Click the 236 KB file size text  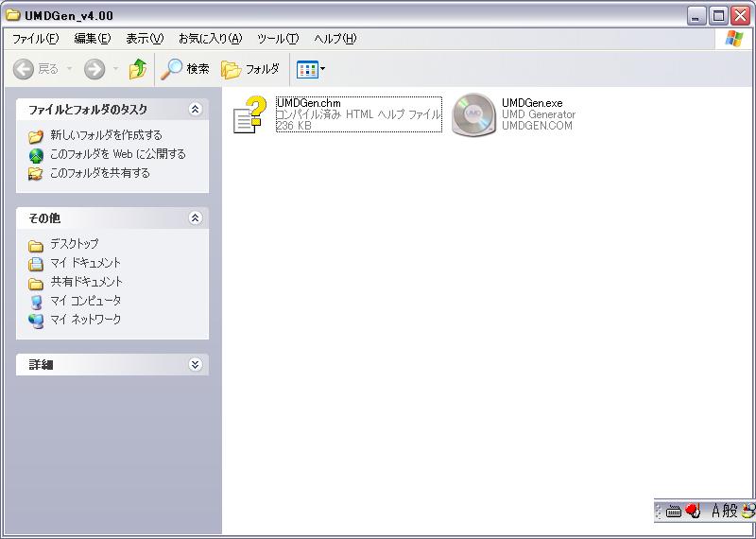[294, 126]
